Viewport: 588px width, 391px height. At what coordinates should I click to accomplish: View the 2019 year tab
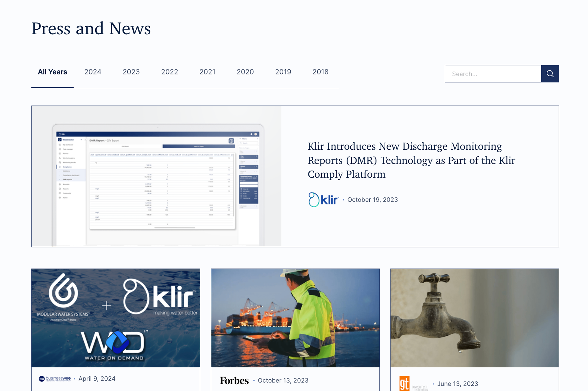[283, 72]
